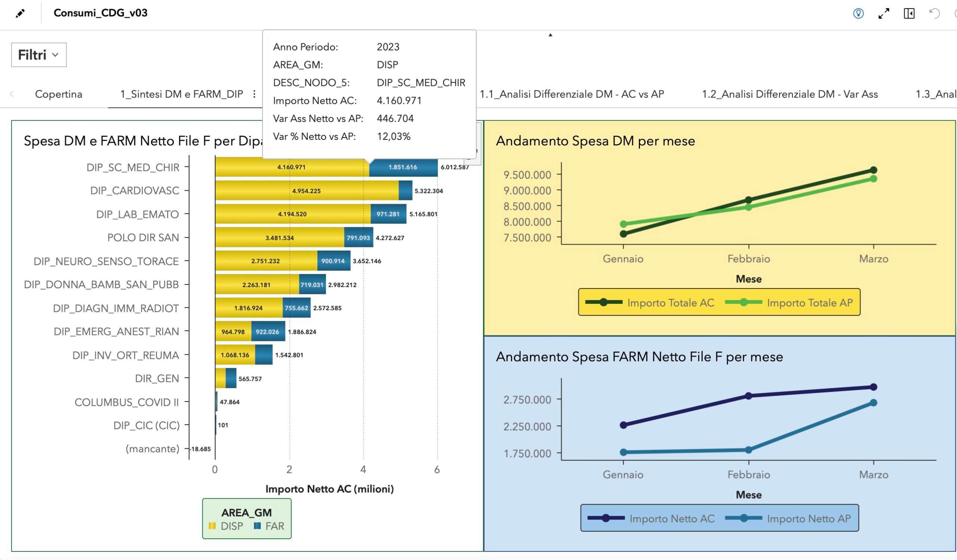Select yellow bar valued 964.798
Viewport: 957px width, 560px height.
[233, 332]
